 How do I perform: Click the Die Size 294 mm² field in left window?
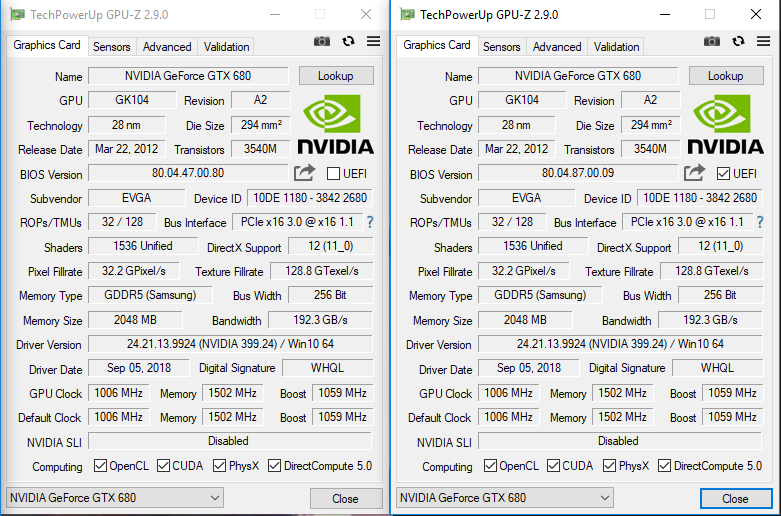(261, 125)
